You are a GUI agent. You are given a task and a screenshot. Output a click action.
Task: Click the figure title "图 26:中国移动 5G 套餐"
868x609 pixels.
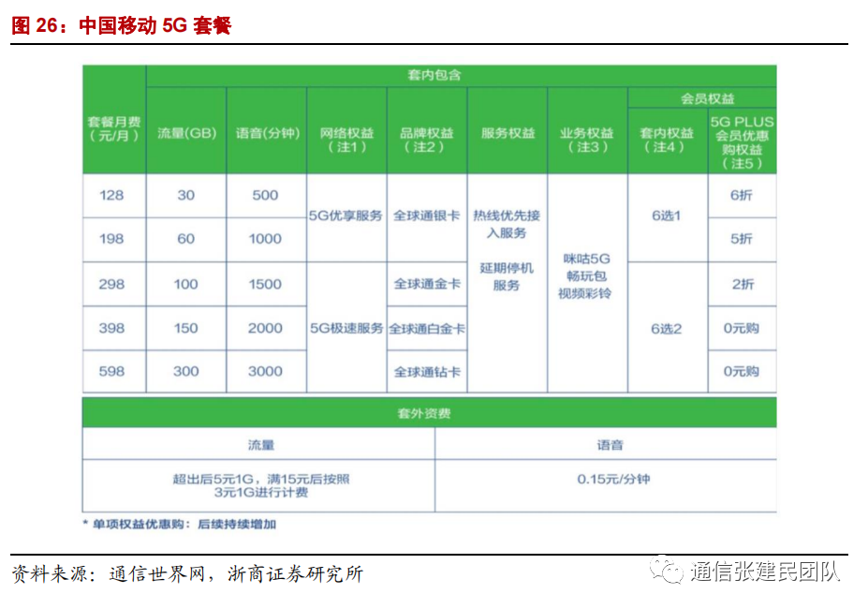121,25
